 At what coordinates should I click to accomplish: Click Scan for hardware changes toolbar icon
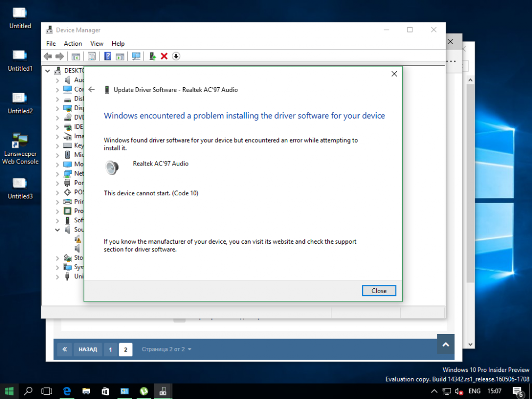(136, 56)
